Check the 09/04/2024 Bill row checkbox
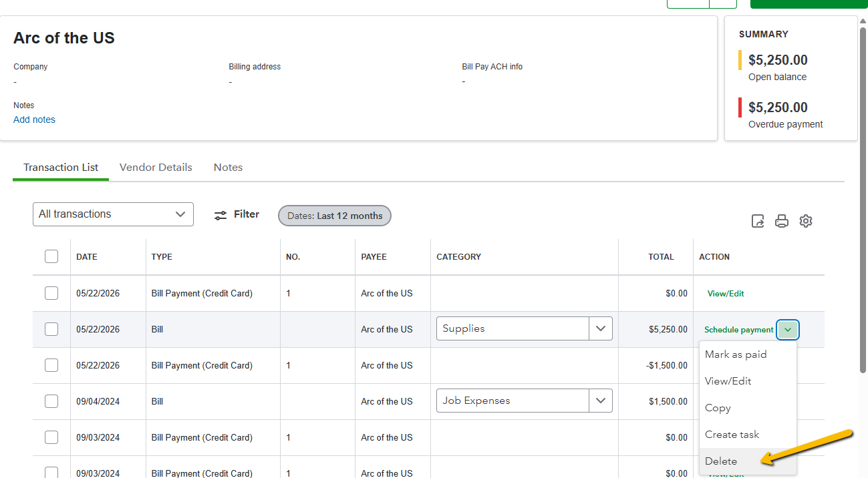Image resolution: width=868 pixels, height=478 pixels. [x=51, y=401]
